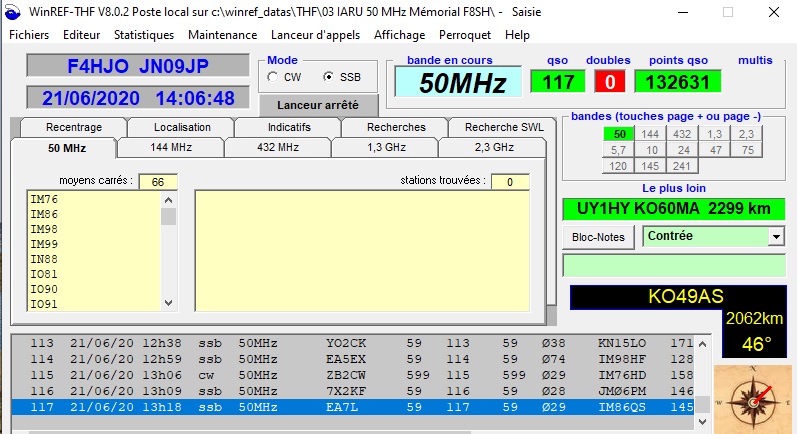Open the Statistiques menu
The height and width of the screenshot is (434, 797).
tap(144, 35)
